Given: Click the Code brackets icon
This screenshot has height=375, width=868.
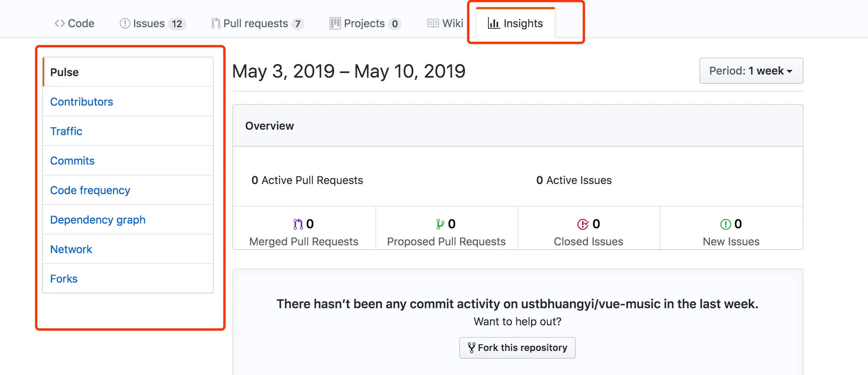Looking at the screenshot, I should click(x=59, y=24).
